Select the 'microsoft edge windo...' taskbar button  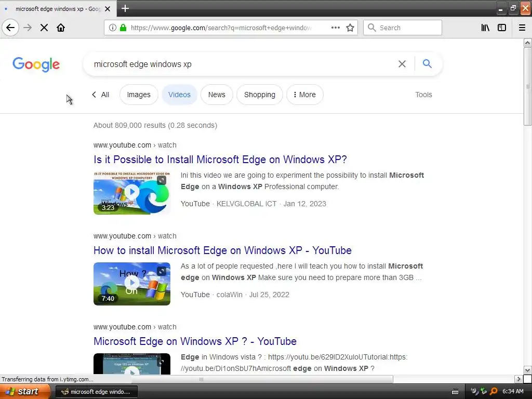click(96, 392)
